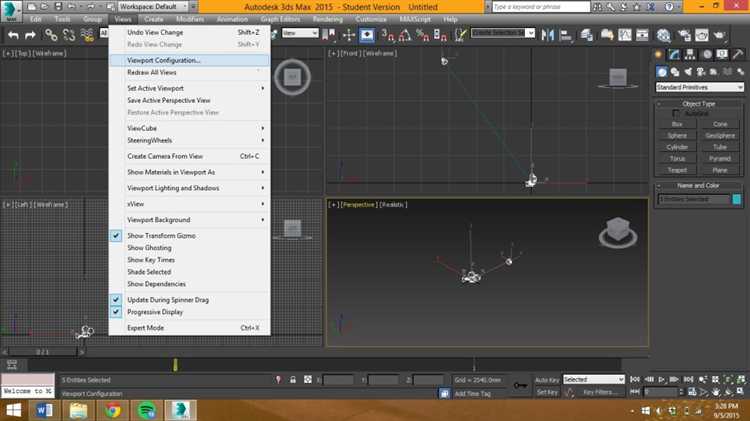Toggle the 3D Snaps tool
The image size is (750, 421).
387,34
